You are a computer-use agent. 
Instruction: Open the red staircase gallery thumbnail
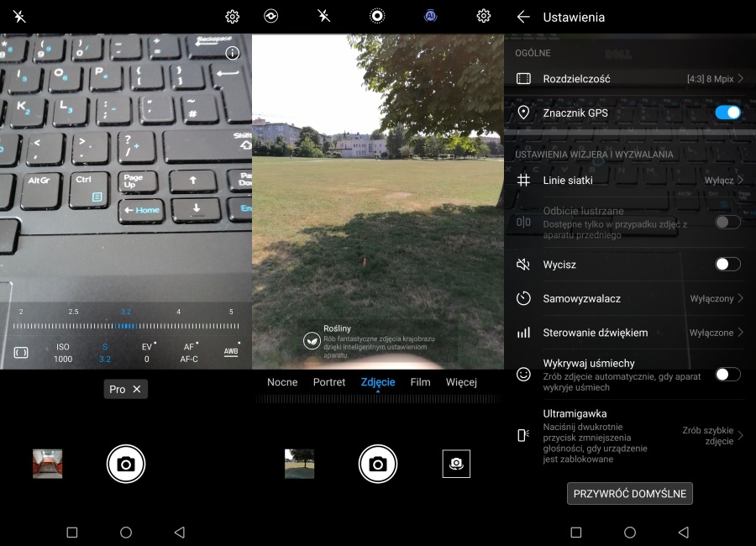pyautogui.click(x=48, y=464)
